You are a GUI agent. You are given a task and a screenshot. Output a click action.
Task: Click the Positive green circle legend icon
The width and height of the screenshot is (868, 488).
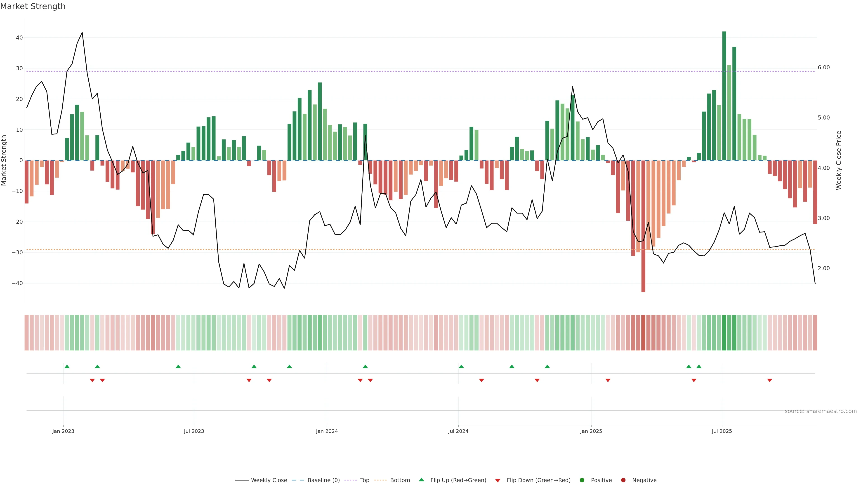pyautogui.click(x=582, y=480)
